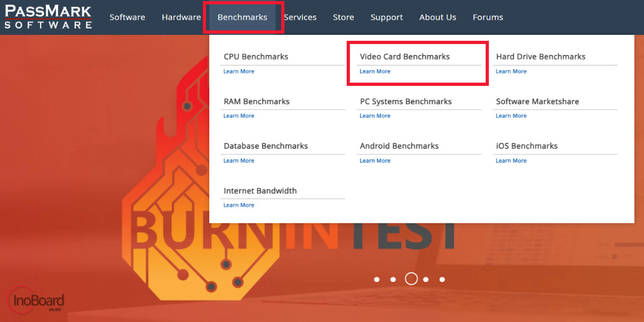644x322 pixels.
Task: Open the Support menu
Action: [387, 17]
